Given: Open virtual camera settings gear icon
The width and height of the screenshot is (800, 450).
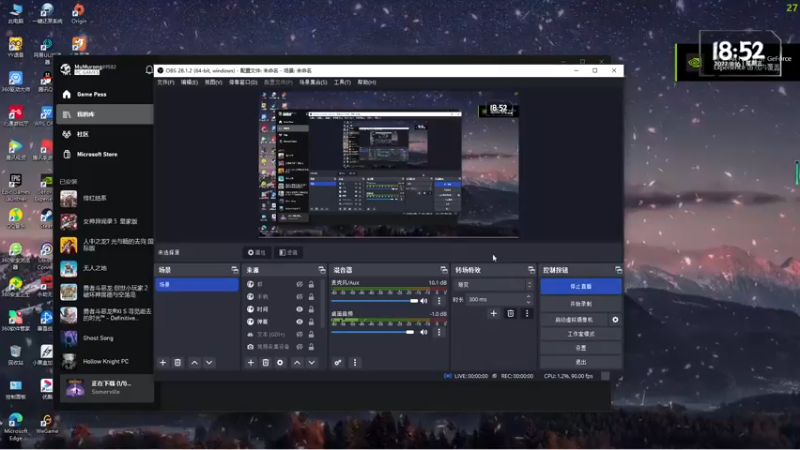Looking at the screenshot, I should coord(615,319).
